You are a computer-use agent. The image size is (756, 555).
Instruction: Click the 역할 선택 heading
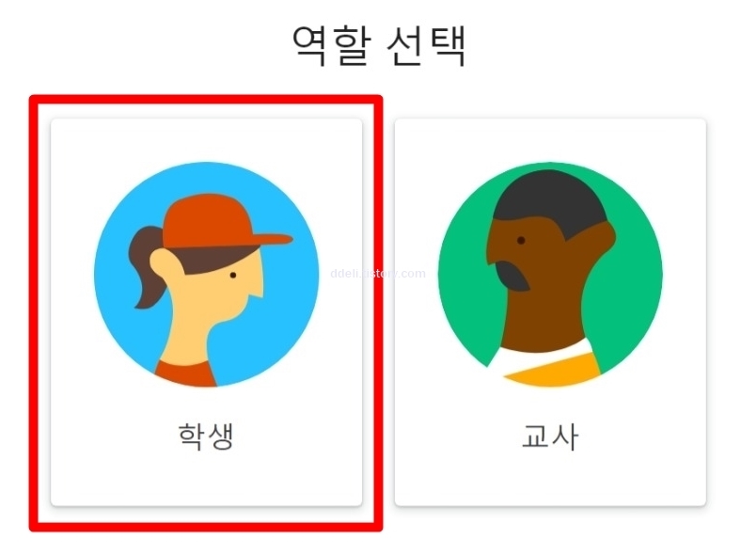point(380,44)
